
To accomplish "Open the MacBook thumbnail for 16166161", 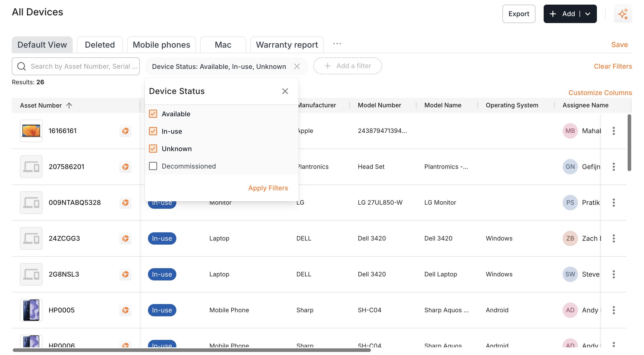I will [x=31, y=131].
